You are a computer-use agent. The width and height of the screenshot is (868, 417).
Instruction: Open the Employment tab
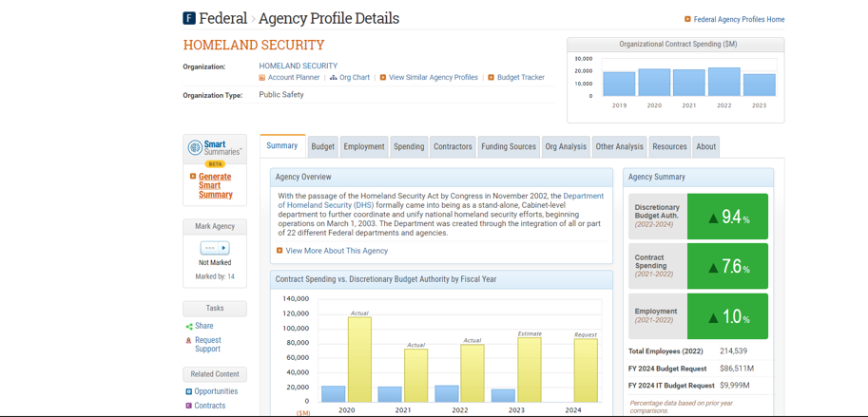point(364,146)
